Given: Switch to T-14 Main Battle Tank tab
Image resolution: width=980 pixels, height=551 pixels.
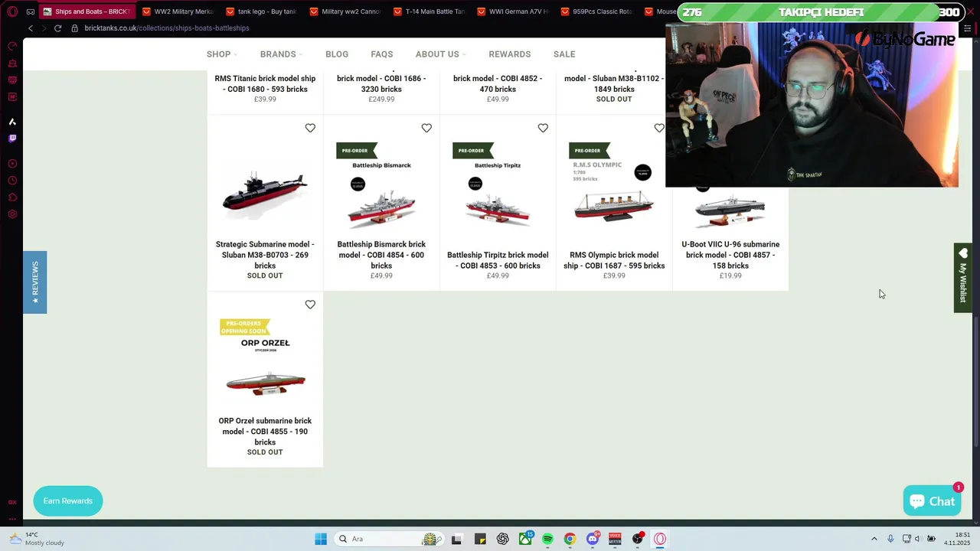Looking at the screenshot, I should click(x=429, y=11).
